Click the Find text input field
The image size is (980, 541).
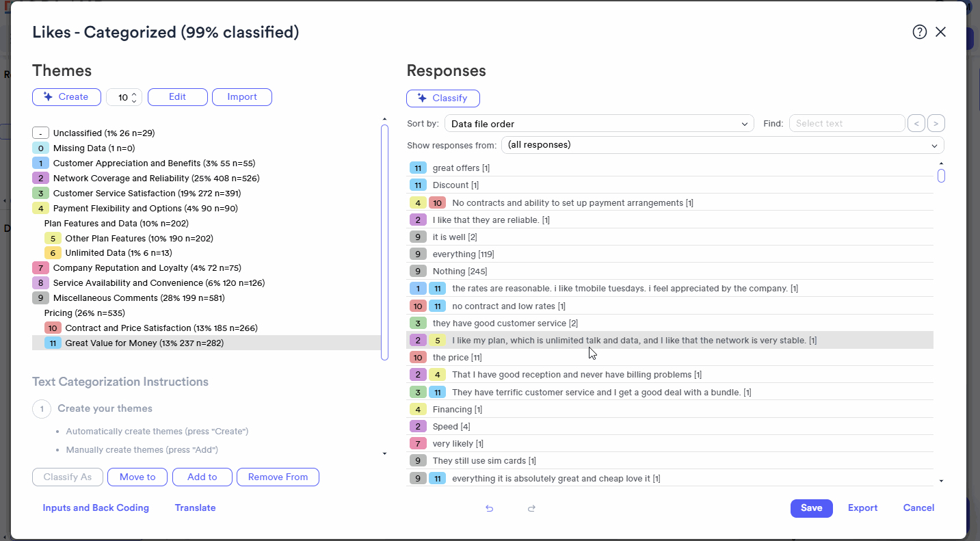point(847,124)
